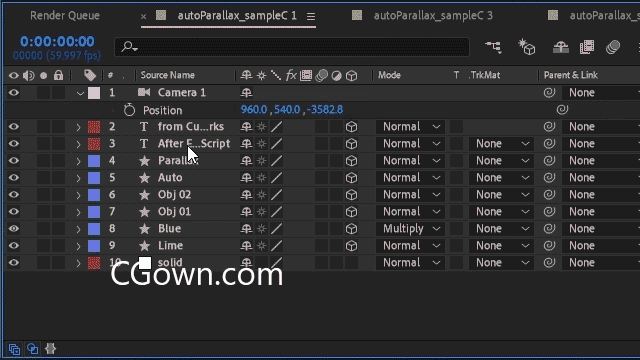Open TrkMat dropdown for Lime layer
640x360 pixels.
coord(501,246)
